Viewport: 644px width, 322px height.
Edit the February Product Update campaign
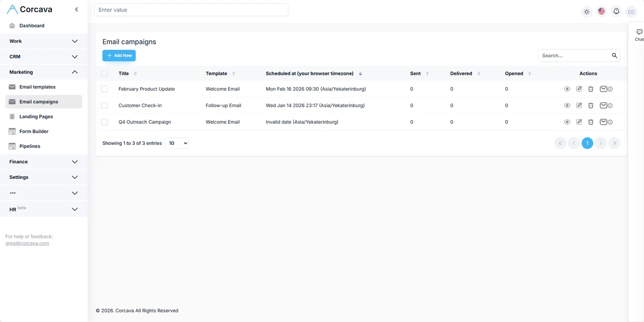point(579,89)
